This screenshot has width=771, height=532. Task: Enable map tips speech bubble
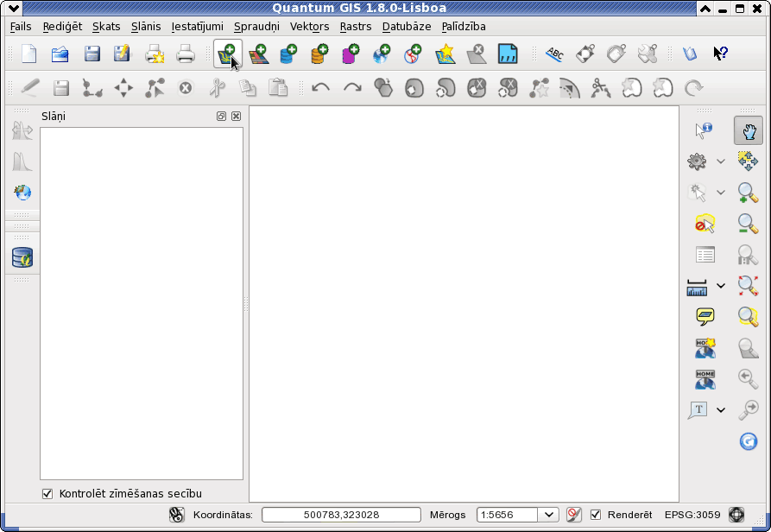pyautogui.click(x=705, y=316)
